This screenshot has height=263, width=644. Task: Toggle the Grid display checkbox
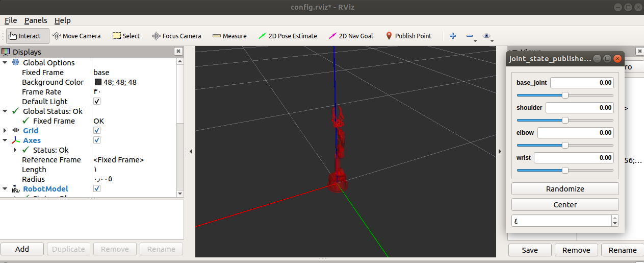[x=97, y=130]
